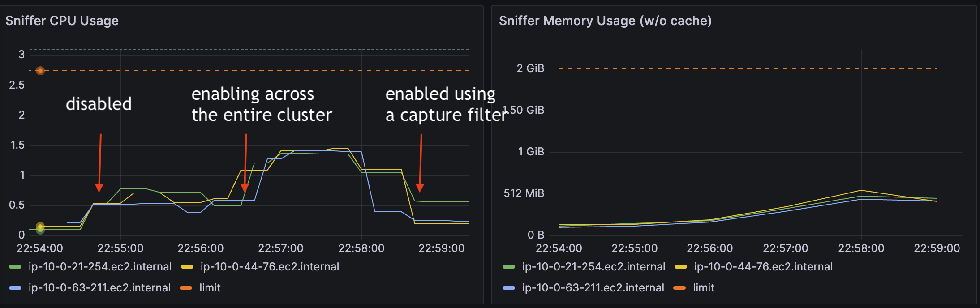Click the blue ip-10-0-63-211 swatch in CPU legend
This screenshot has width=980, height=308.
point(15,288)
